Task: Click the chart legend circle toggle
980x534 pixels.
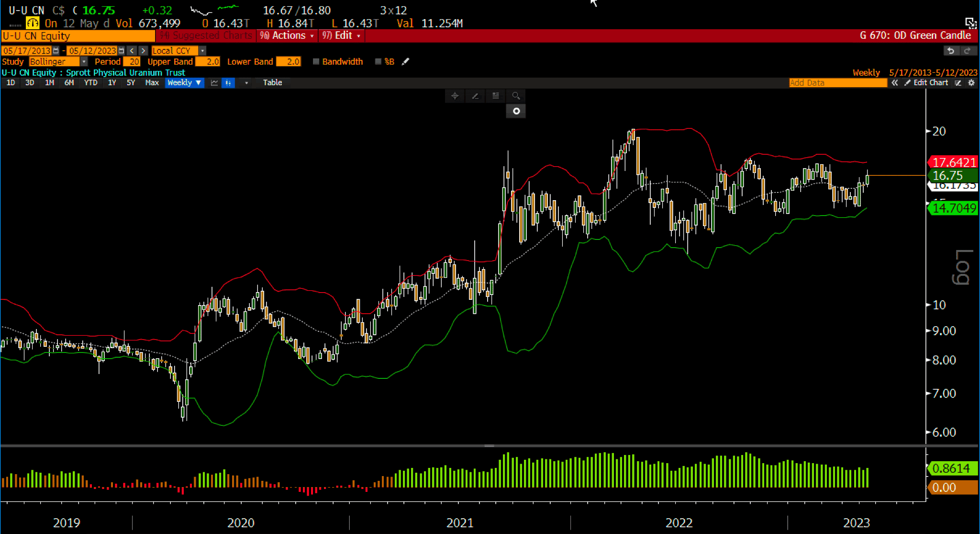Action: 516,111
